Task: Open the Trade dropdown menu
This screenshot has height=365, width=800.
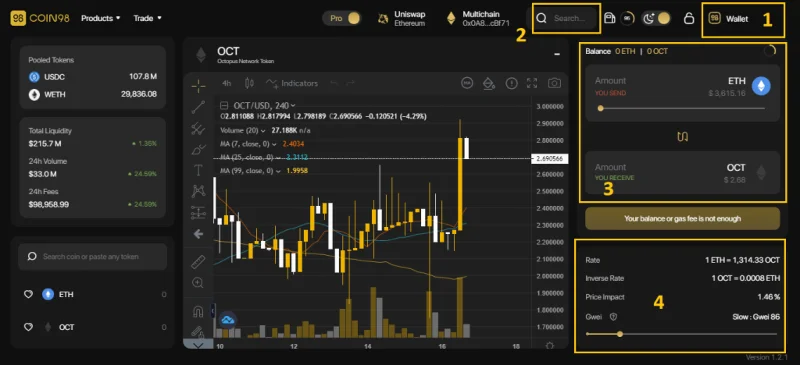Action: coord(147,18)
